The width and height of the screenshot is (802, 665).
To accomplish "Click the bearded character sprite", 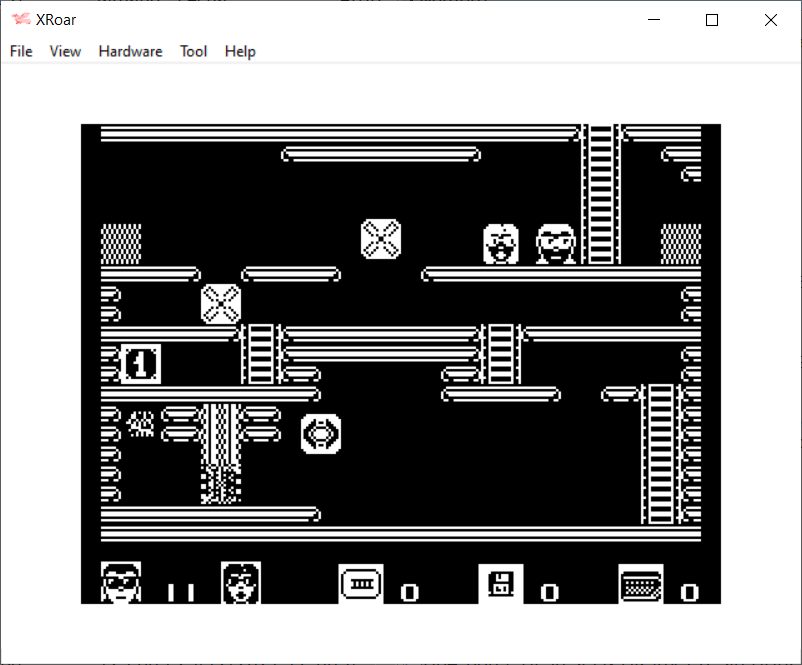I will [x=556, y=244].
